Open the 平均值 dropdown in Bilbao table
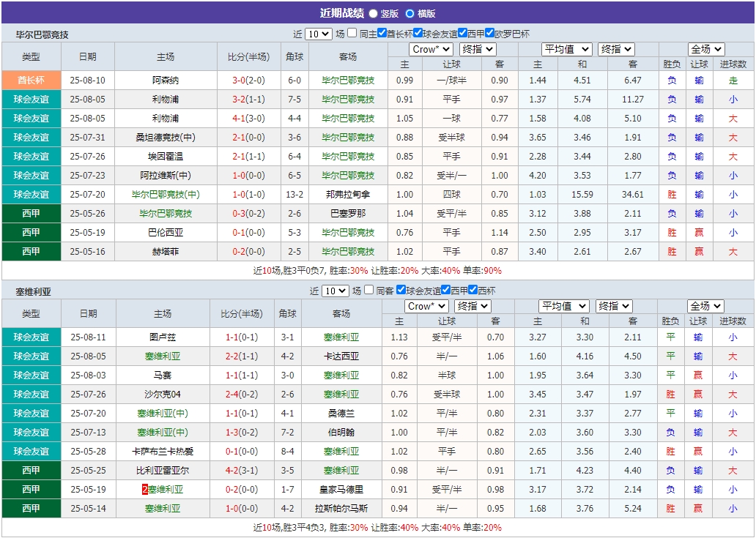 564,49
